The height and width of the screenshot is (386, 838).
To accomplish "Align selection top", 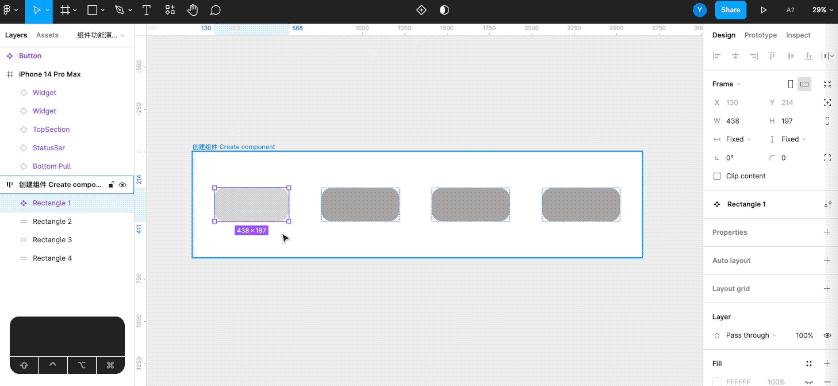I will pyautogui.click(x=772, y=56).
